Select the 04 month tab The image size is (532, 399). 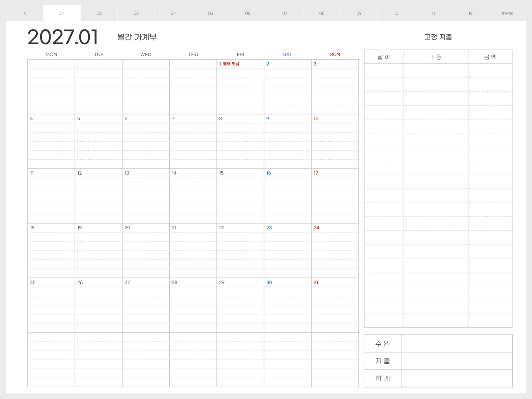click(x=173, y=13)
